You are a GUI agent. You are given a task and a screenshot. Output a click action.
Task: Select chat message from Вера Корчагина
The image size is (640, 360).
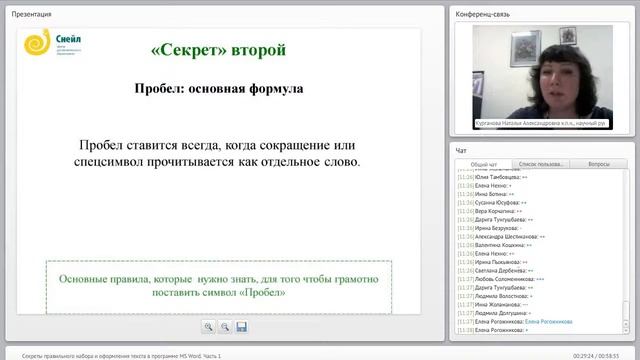click(x=490, y=211)
